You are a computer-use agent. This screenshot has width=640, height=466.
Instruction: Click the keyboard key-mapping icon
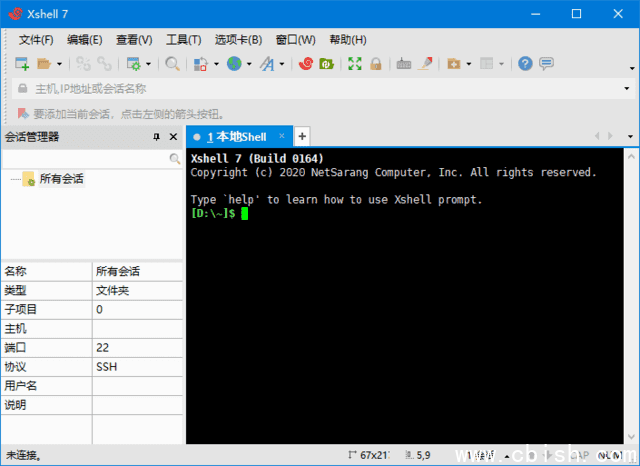pyautogui.click(x=404, y=64)
